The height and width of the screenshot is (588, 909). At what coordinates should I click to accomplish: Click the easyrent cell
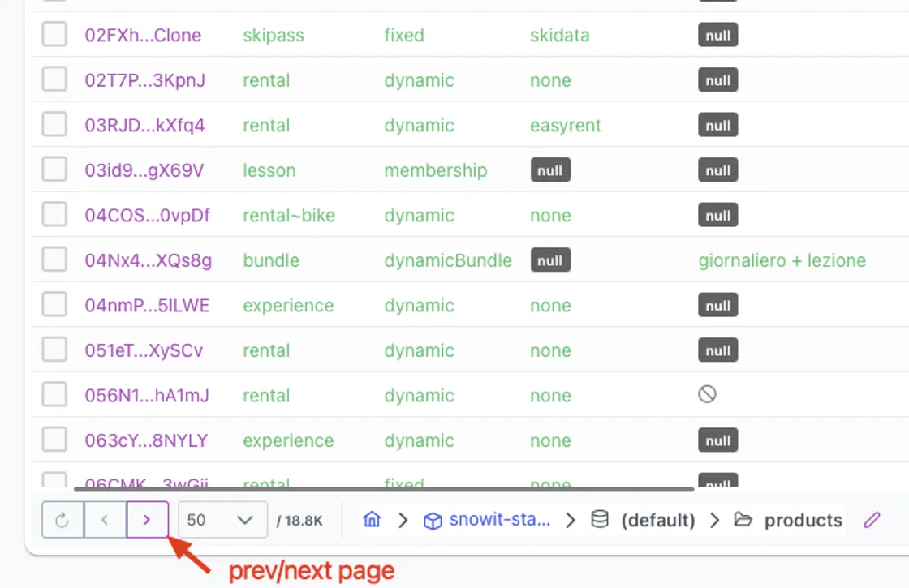point(565,125)
